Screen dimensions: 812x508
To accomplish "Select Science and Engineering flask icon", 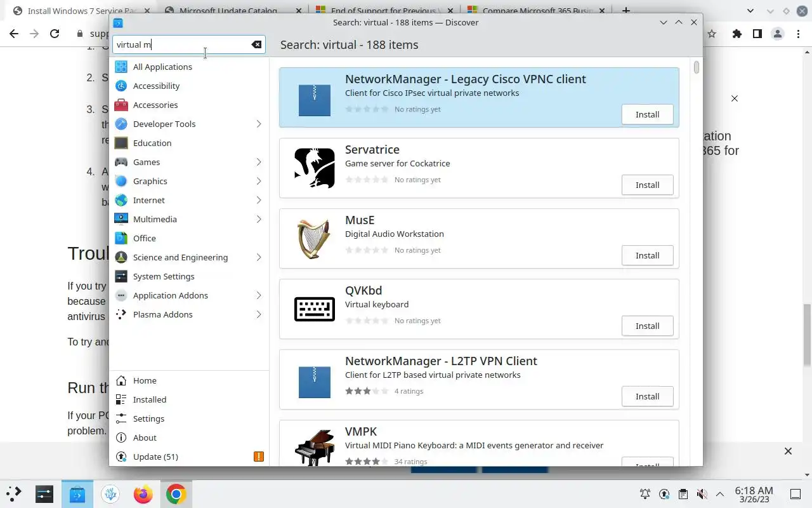I will 121,257.
